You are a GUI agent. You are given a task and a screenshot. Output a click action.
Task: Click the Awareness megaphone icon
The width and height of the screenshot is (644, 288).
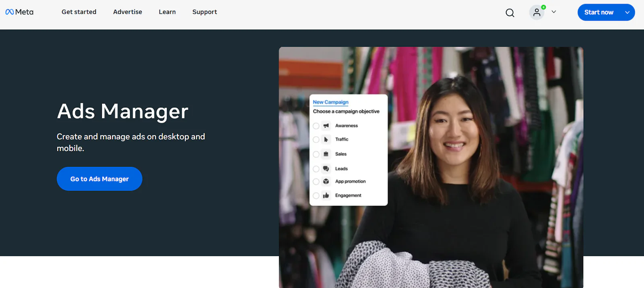[326, 126]
